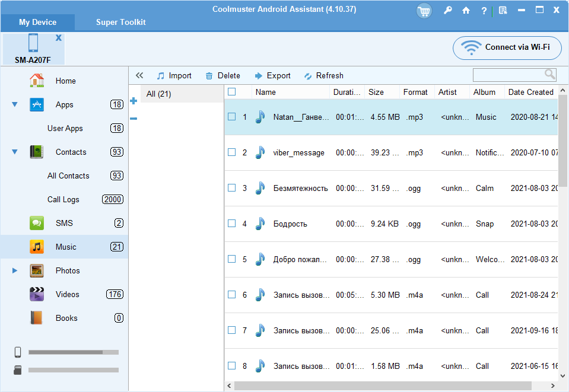Toggle the select-all checkbox in header
The height and width of the screenshot is (392, 569).
click(231, 92)
